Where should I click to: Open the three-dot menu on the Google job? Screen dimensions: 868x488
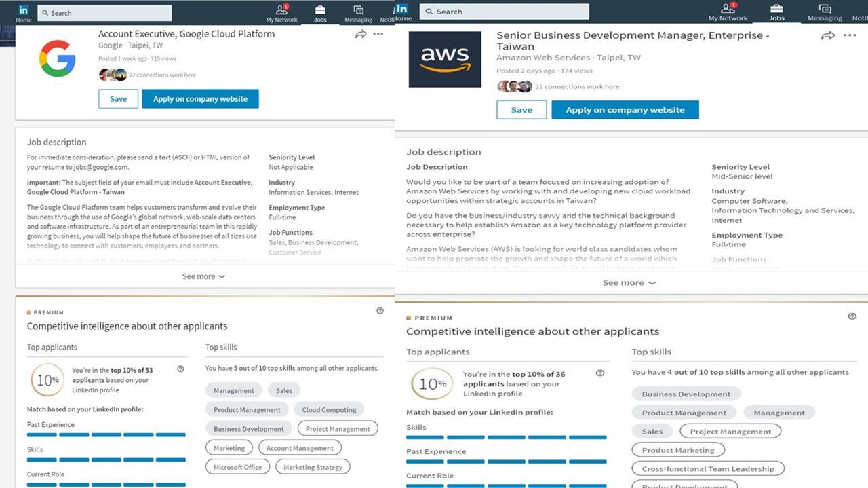378,34
